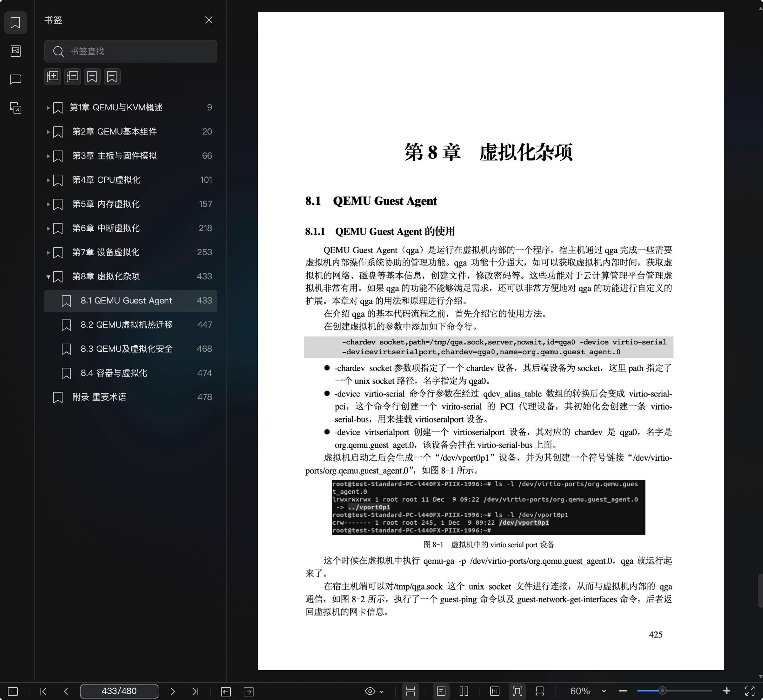Viewport: 763px width, 700px height.
Task: Go to the previous page
Action: pos(66,691)
